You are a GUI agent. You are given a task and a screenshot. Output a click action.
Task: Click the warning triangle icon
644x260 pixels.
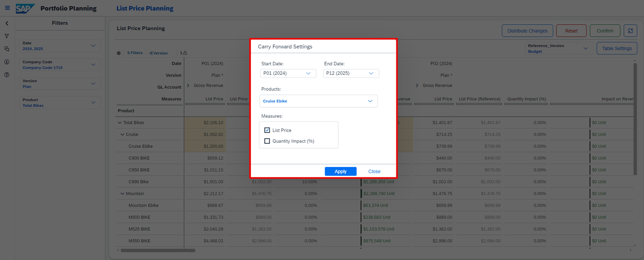tap(185, 53)
